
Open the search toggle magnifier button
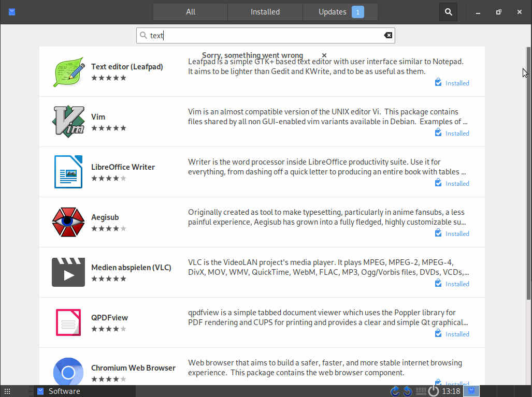448,12
